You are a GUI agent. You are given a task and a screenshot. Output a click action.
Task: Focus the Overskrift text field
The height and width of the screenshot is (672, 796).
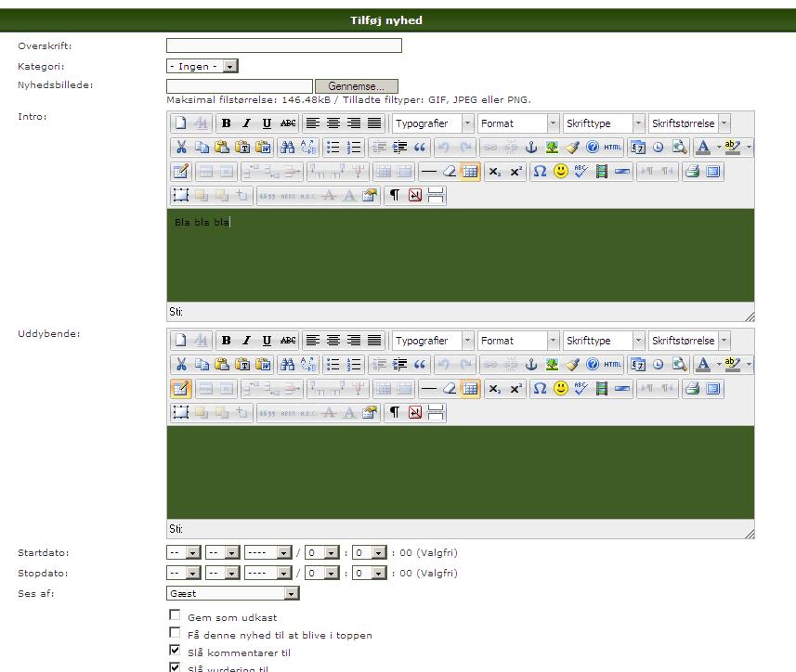[x=284, y=45]
